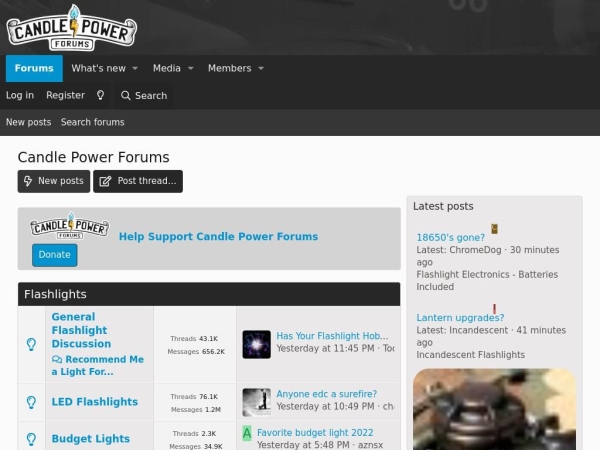Click the dark New posts button
The height and width of the screenshot is (450, 600).
coord(54,181)
